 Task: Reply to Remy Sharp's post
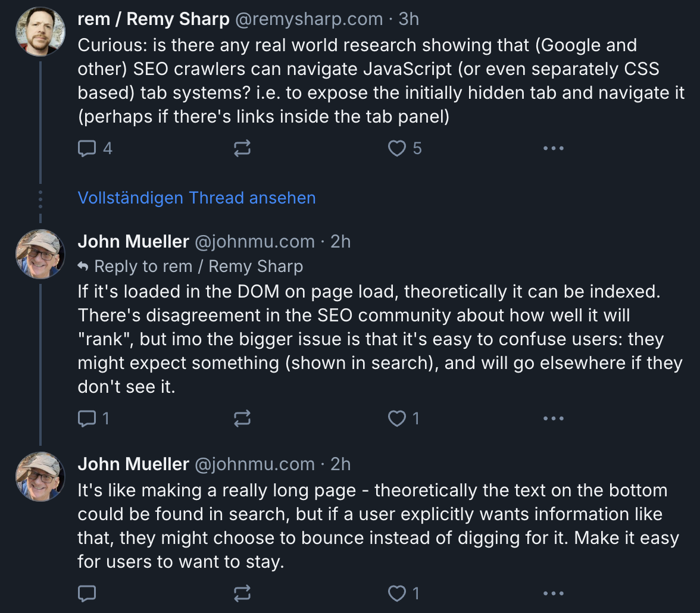click(87, 148)
